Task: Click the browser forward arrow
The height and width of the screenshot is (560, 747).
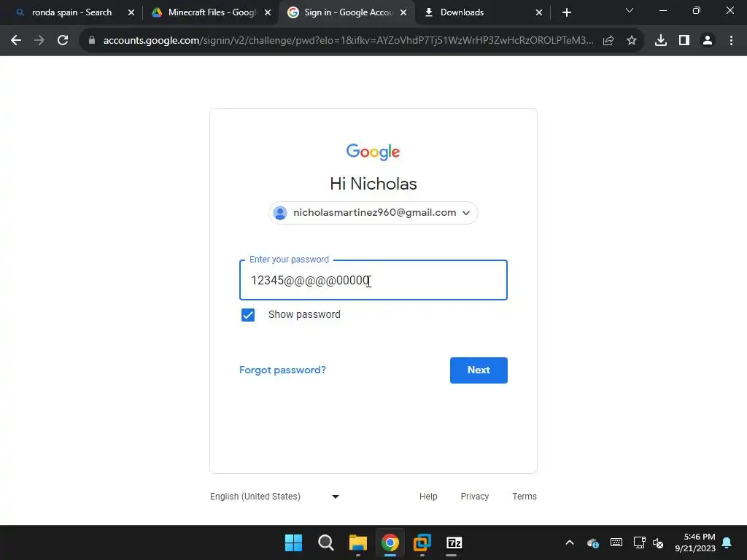Action: click(39, 41)
